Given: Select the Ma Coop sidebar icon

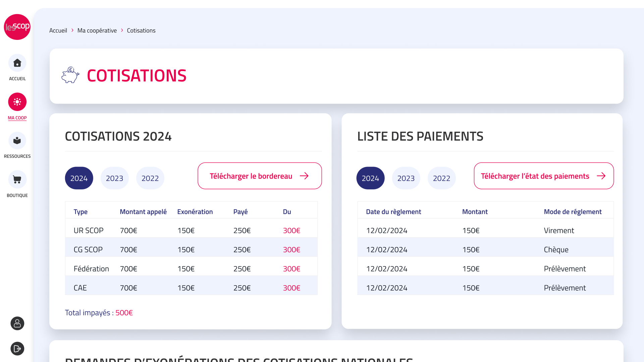Looking at the screenshot, I should point(17,102).
